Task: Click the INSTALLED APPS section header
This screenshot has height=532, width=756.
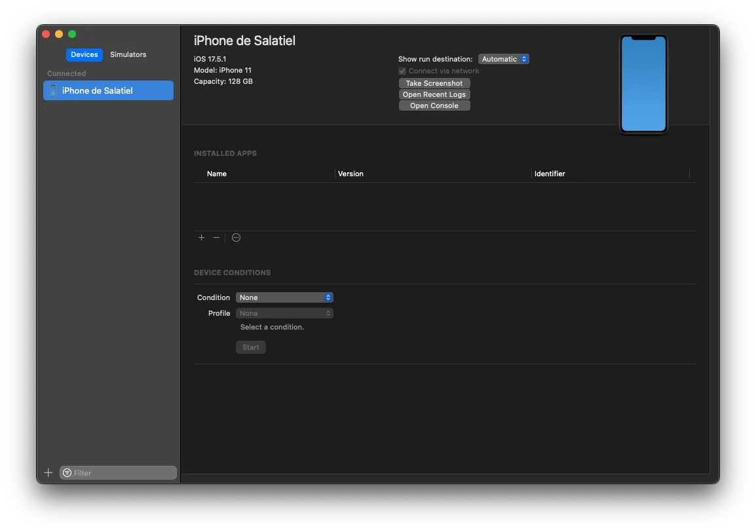Action: click(x=225, y=153)
